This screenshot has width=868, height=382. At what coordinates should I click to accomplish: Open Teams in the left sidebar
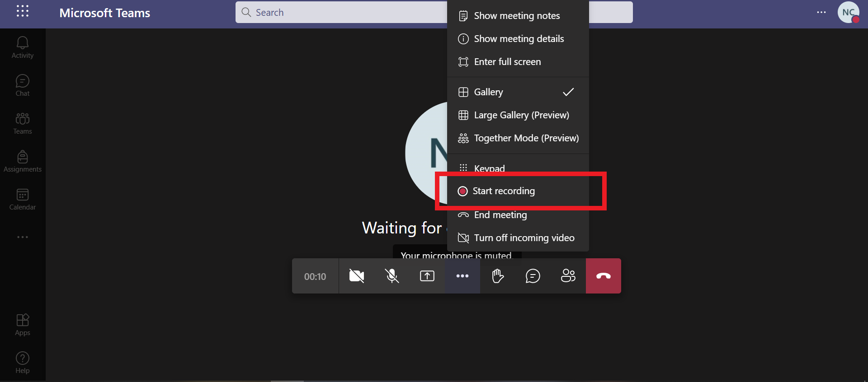[x=23, y=123]
